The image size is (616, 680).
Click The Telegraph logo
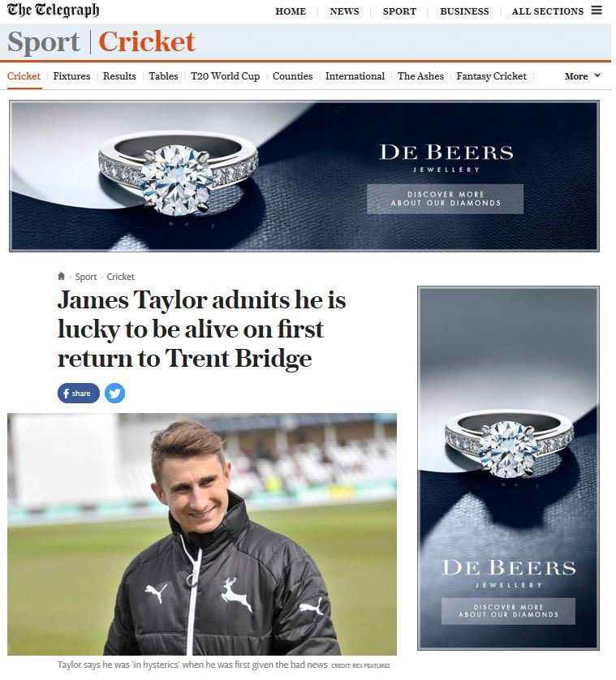point(53,11)
